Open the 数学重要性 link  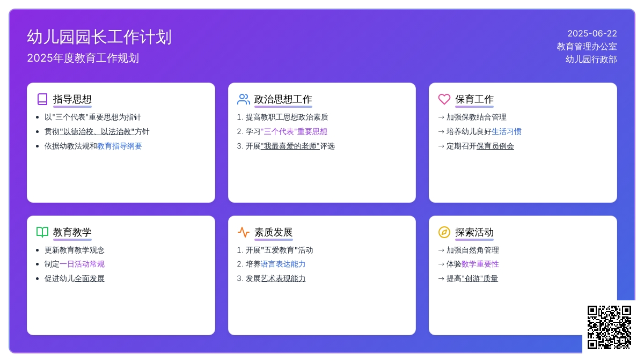480,264
